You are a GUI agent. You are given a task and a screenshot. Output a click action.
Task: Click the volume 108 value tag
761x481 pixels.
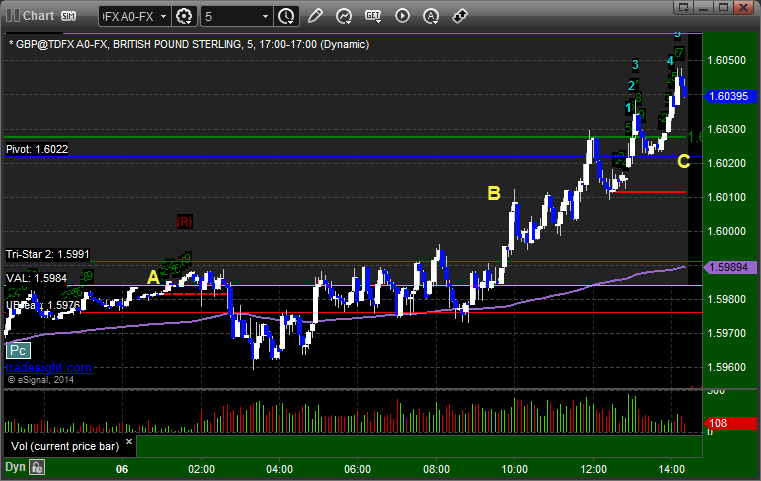click(730, 423)
